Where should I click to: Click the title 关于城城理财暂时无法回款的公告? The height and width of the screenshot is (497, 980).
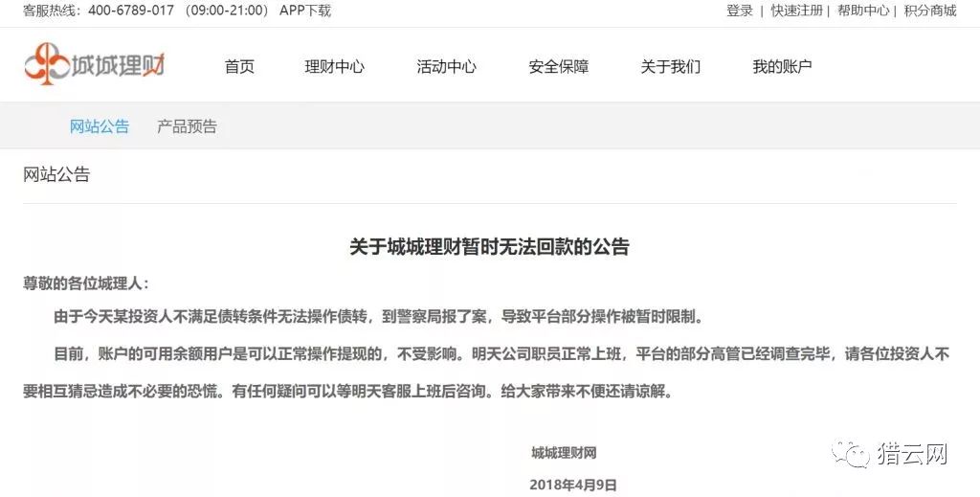(489, 246)
